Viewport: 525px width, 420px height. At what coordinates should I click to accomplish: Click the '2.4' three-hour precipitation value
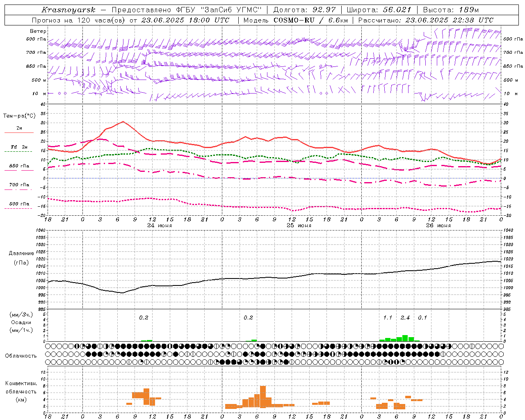coord(405,318)
